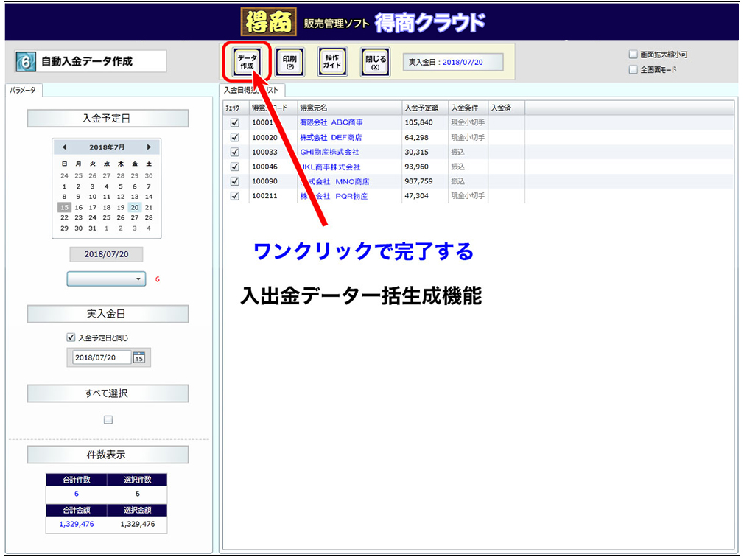Open customer link PQR物産
Screen dimensions: 744x560
334,196
